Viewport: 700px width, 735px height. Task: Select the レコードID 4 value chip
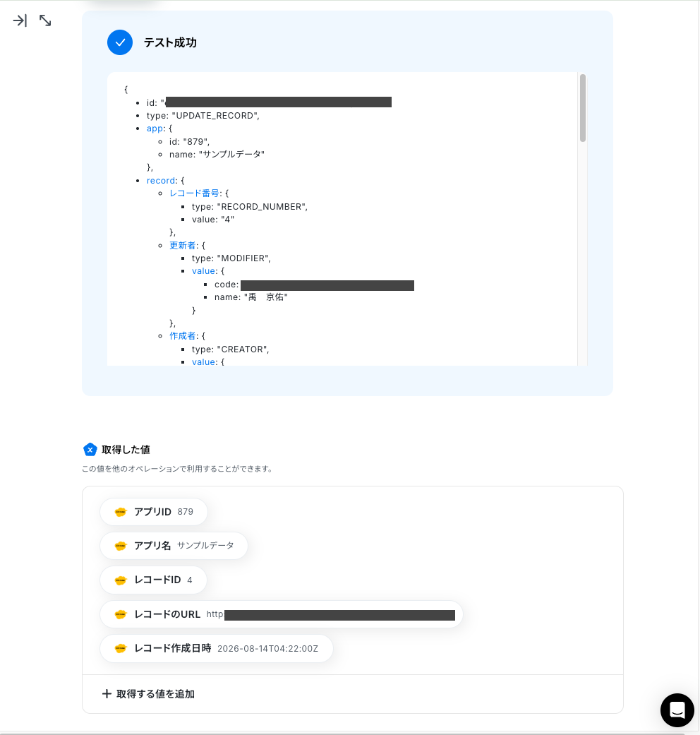point(153,580)
